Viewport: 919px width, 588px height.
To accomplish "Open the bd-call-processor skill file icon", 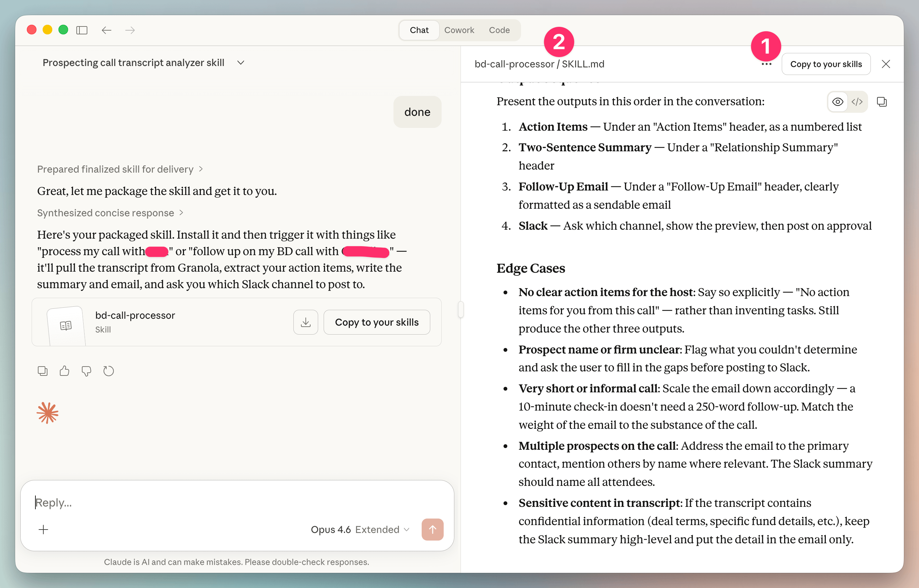I will click(66, 325).
